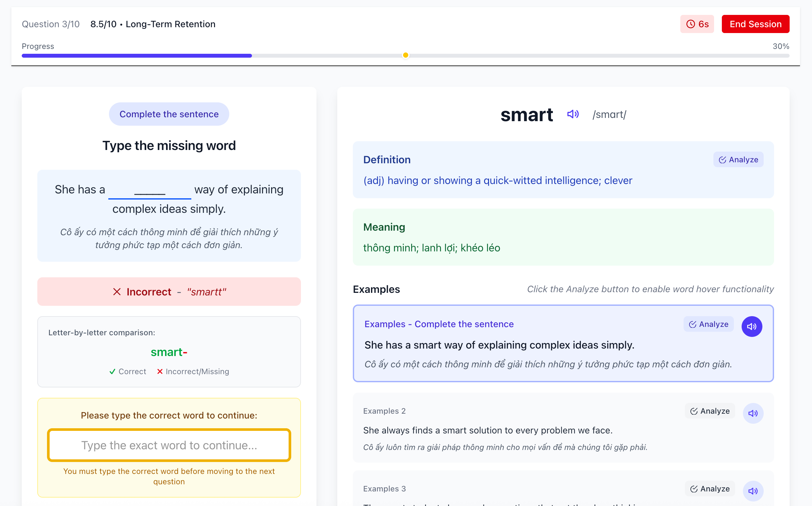
Task: Click the 6s countdown timer badge
Action: tap(697, 24)
